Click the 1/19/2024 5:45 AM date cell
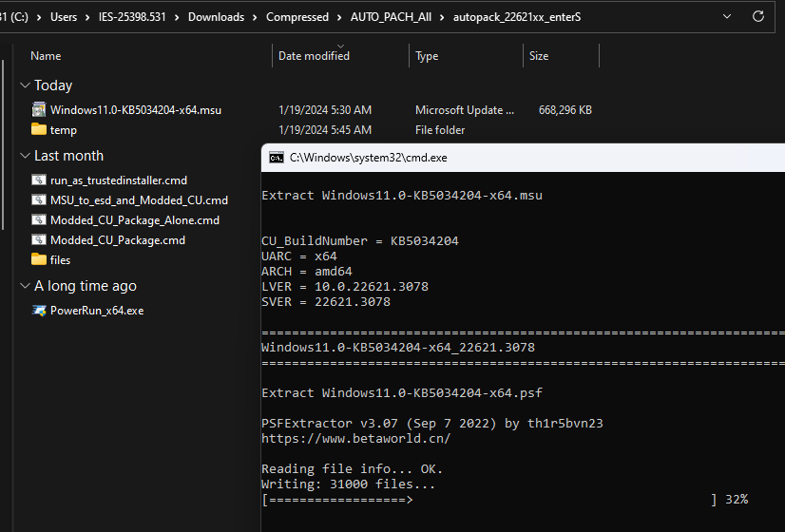The image size is (785, 532). [325, 130]
